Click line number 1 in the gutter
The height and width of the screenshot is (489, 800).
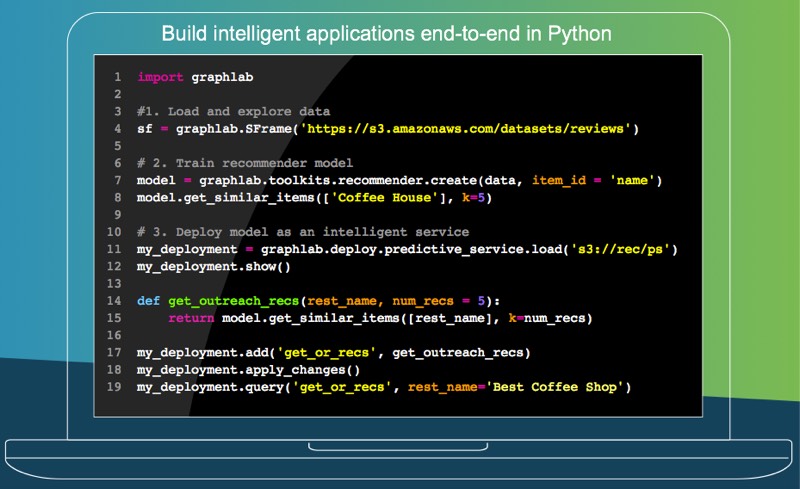[117, 77]
